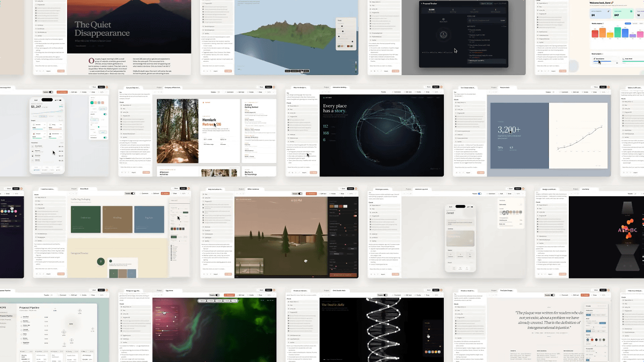This screenshot has height=362, width=644.
Task: Select the Draw tool in the Miller residence window
Action: tap(343, 193)
